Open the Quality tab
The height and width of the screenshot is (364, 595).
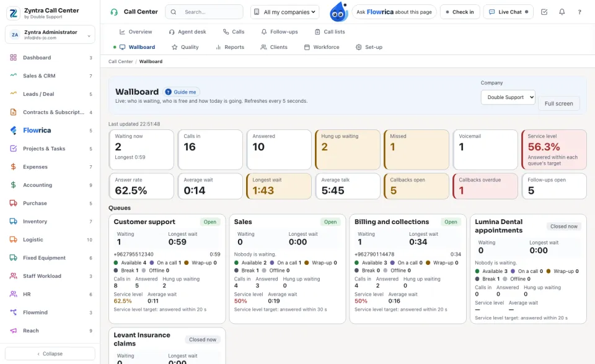pos(185,47)
